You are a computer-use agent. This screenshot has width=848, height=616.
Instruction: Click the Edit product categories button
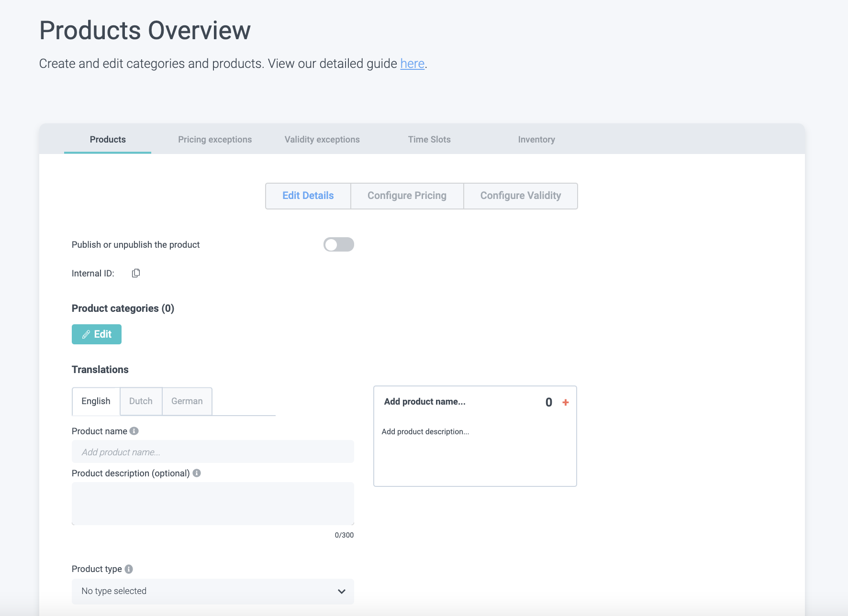(97, 334)
